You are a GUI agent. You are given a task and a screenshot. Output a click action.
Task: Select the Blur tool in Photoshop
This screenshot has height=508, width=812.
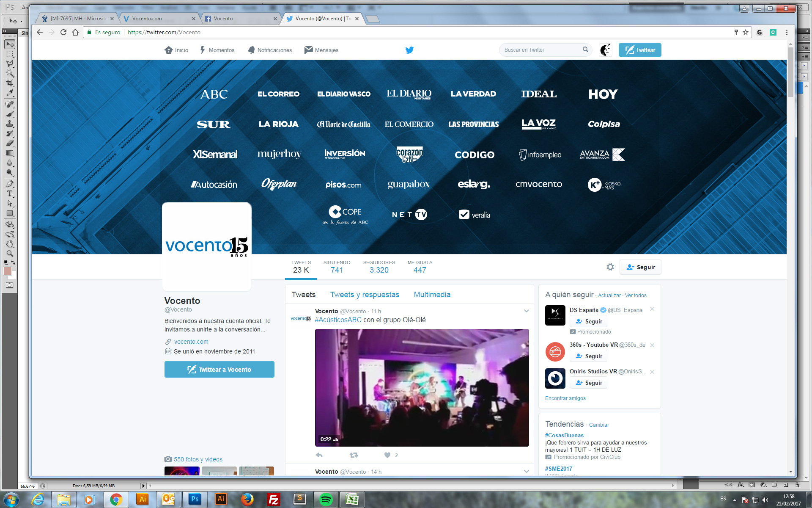(x=10, y=163)
